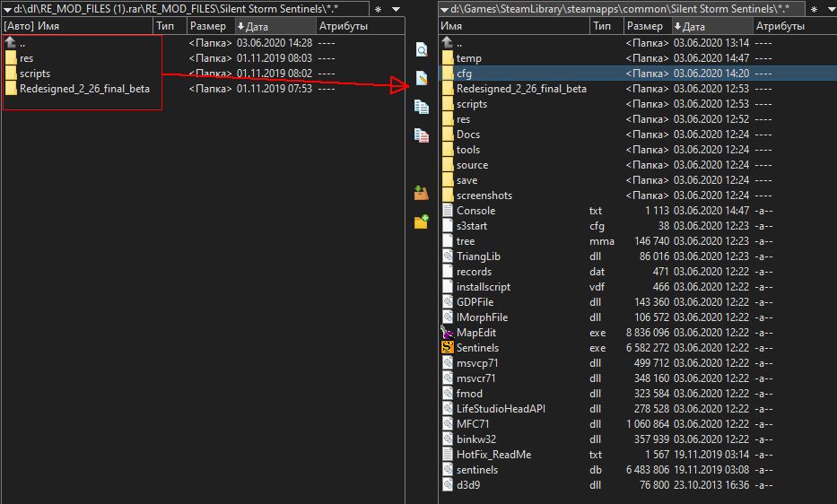Click the left panel favorites asterisk button
This screenshot has width=837, height=504.
pos(378,9)
